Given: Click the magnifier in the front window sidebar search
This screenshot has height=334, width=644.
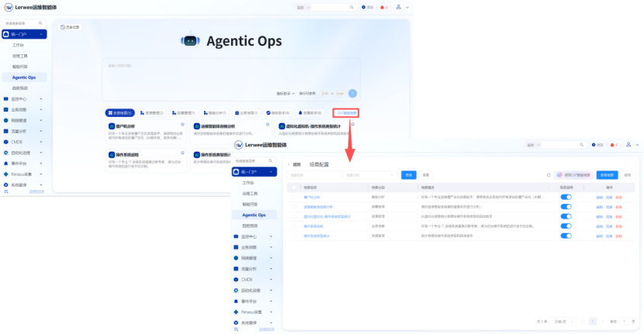Looking at the screenshot, I should pyautogui.click(x=270, y=161).
